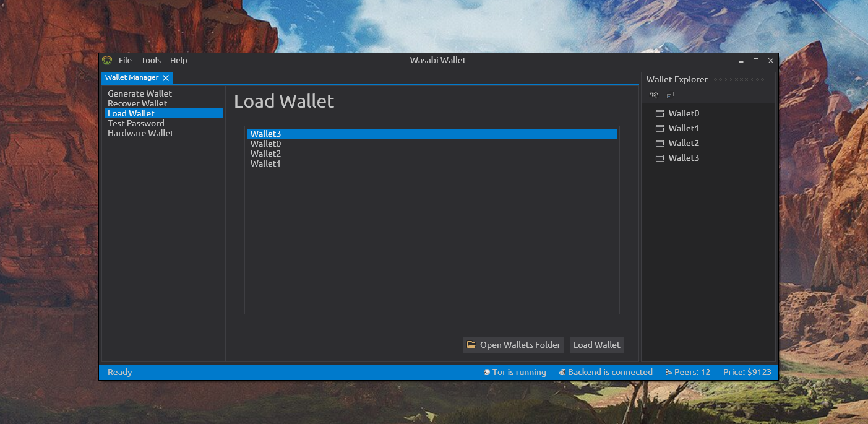Click the wallet icon beside Wallet2
868x424 pixels.
(x=660, y=143)
